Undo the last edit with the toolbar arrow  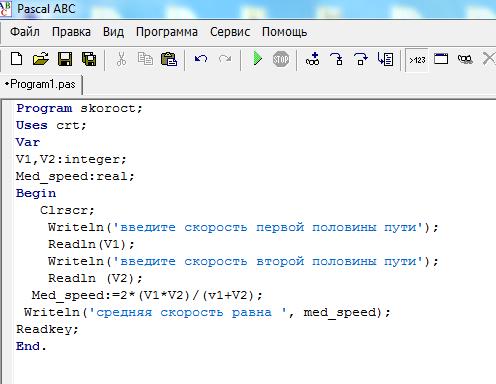[201, 59]
